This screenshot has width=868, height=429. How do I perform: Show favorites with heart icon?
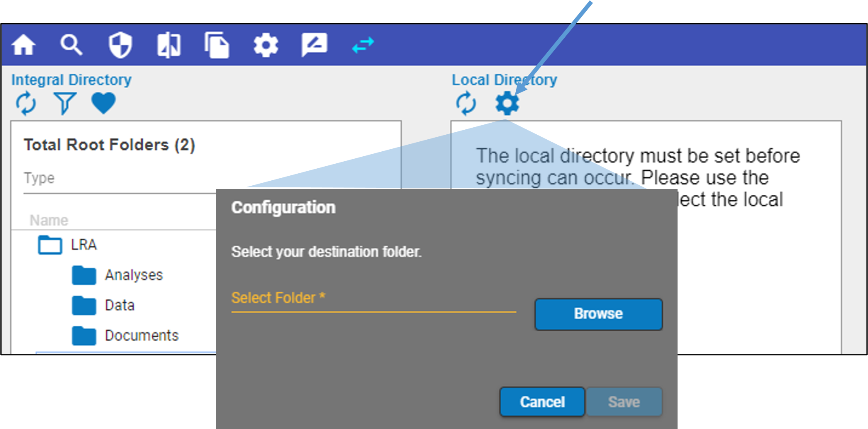tap(103, 103)
